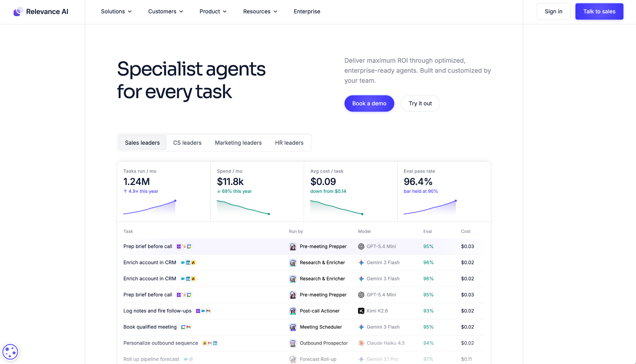636x364 pixels.
Task: Switch to the Marketing leaders tab
Action: point(238,143)
